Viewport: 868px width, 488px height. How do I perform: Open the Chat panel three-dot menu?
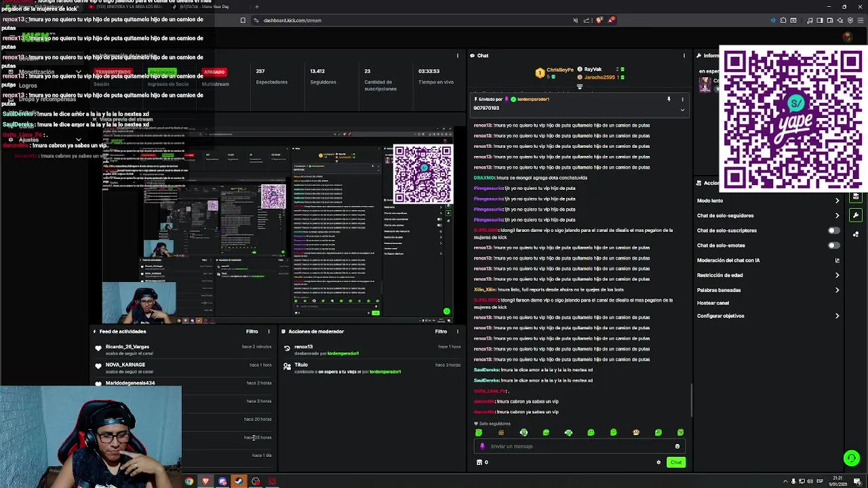tap(684, 56)
